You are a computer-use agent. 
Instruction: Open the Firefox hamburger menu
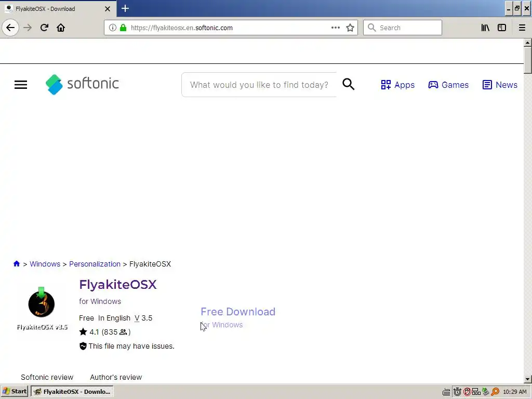tap(522, 28)
